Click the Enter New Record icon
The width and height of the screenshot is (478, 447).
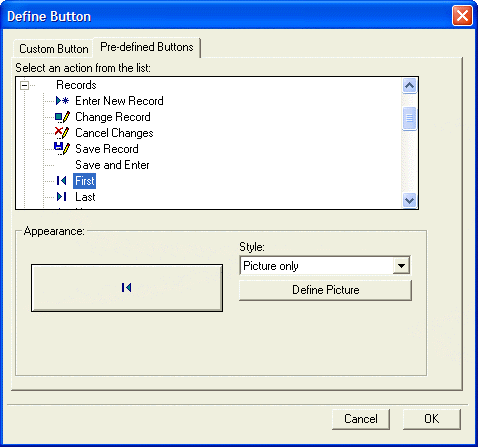[x=62, y=101]
